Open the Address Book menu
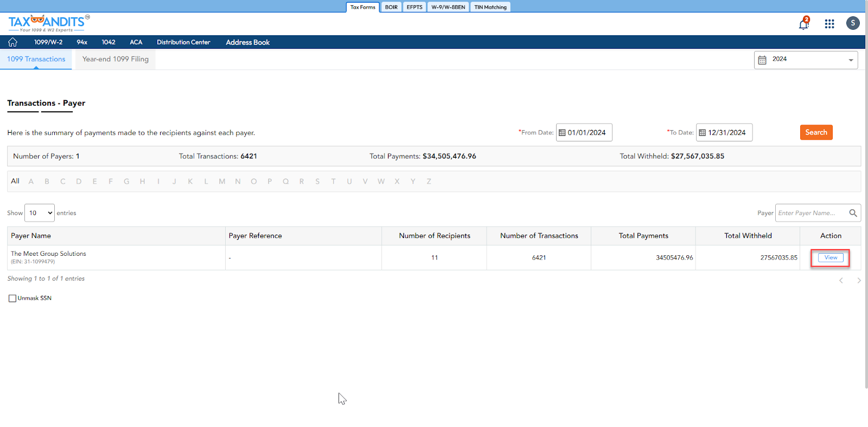 click(x=248, y=42)
